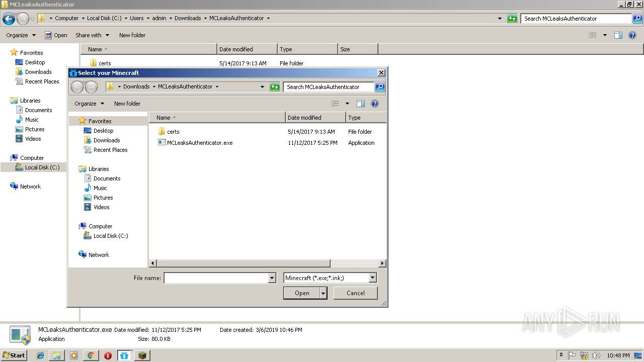644x362 pixels.
Task: Select Network in dialog sidebar
Action: pyautogui.click(x=99, y=255)
